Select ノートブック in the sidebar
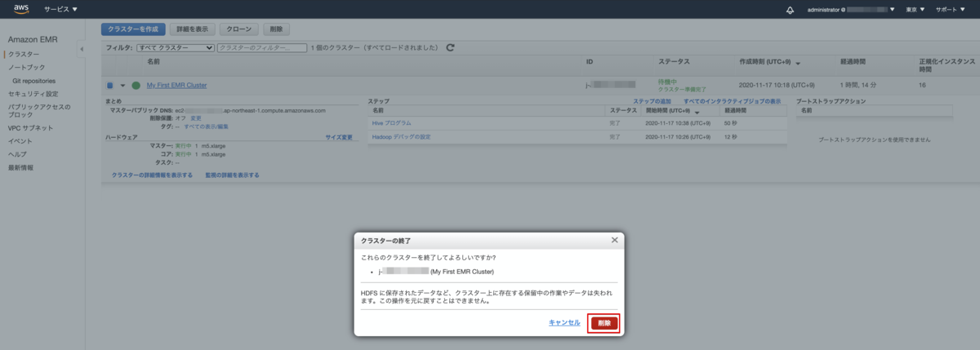This screenshot has height=350, width=980. click(x=27, y=67)
